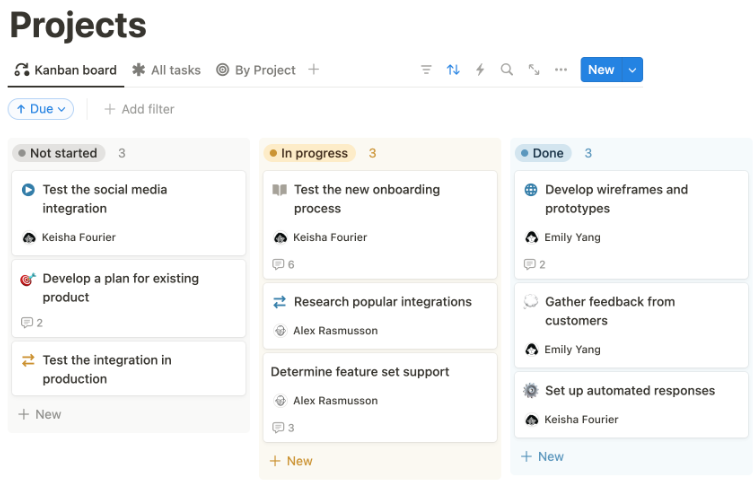Open the dropdown arrow beside New button

(x=632, y=70)
